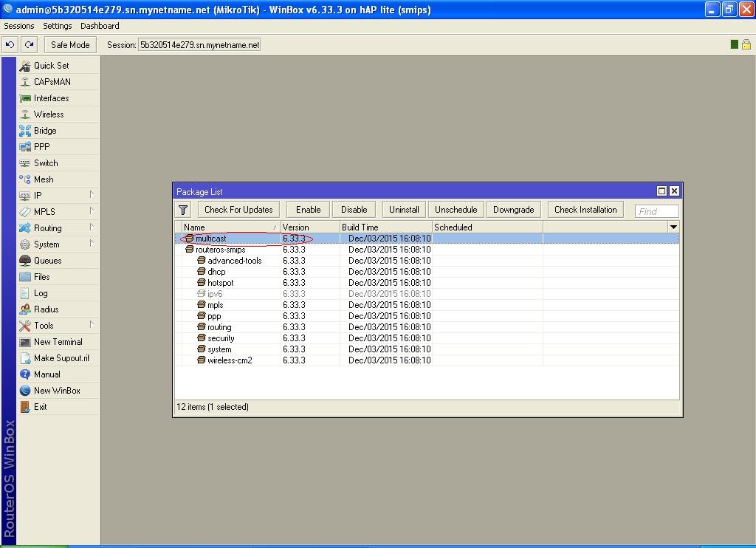Viewport: 756px width, 548px height.
Task: Open the Wireless section in sidebar
Action: [x=49, y=114]
